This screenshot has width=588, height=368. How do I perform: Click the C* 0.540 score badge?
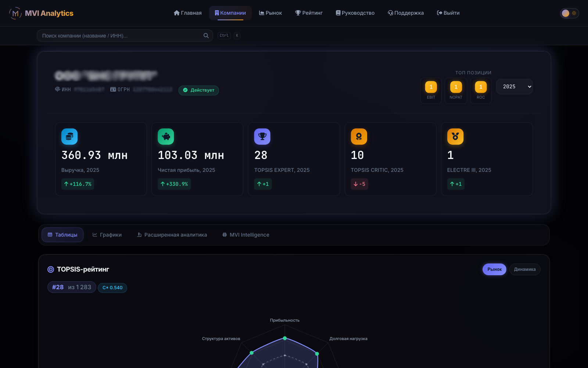click(112, 288)
